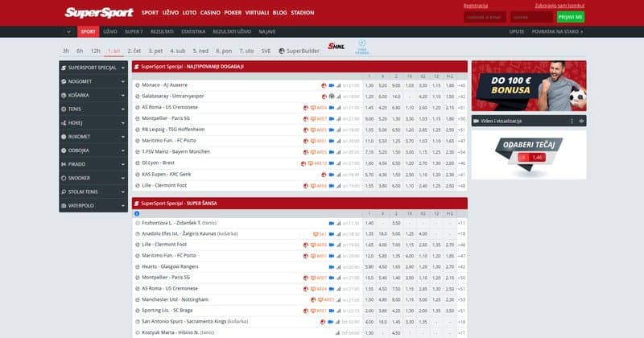Click red SuperBuilder icon in San Antonio Spurs row
This screenshot has height=338, width=644.
[x=323, y=322]
